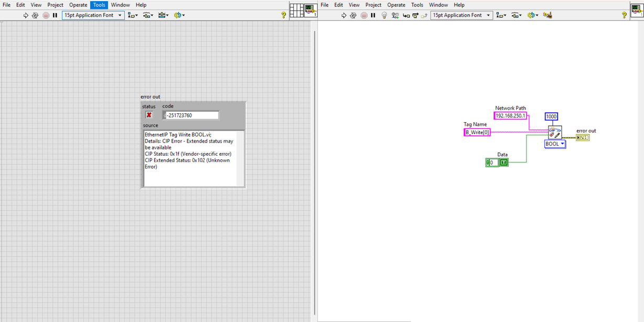Viewport: 644px width, 322px height.
Task: Click the Run arrow in front panel toolbar
Action: (x=26, y=15)
